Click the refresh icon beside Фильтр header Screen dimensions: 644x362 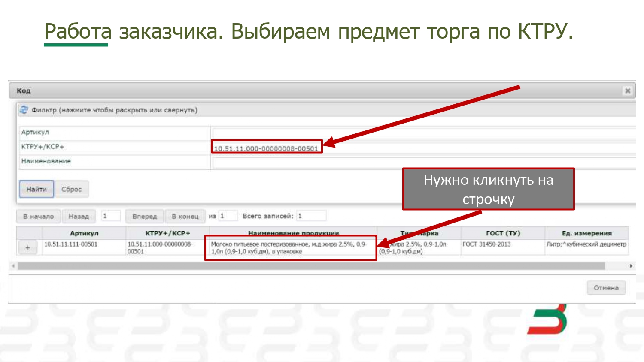click(24, 110)
